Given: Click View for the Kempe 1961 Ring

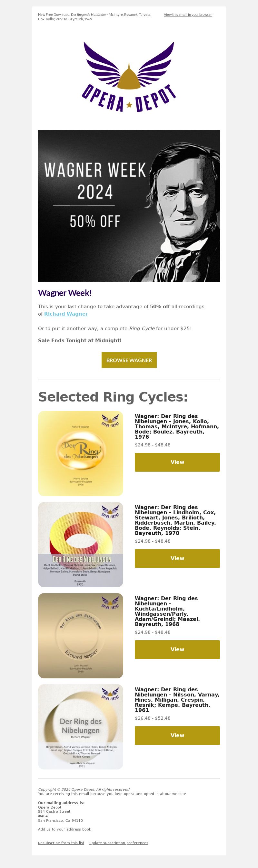Looking at the screenshot, I should (x=177, y=735).
